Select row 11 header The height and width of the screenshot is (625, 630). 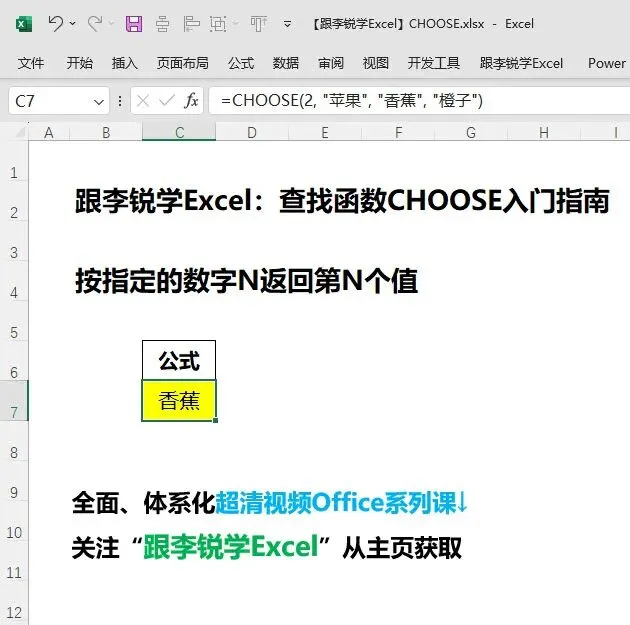14,561
